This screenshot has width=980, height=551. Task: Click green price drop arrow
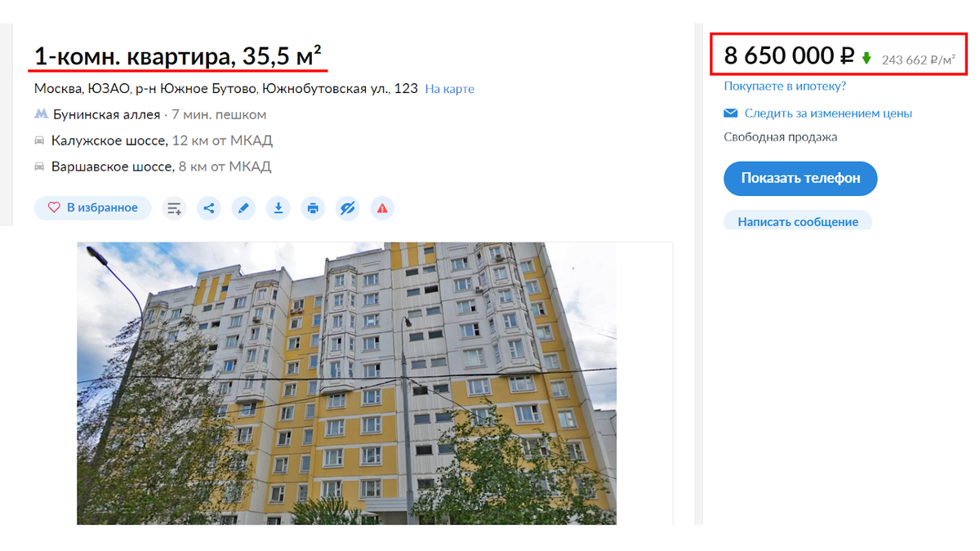866,58
